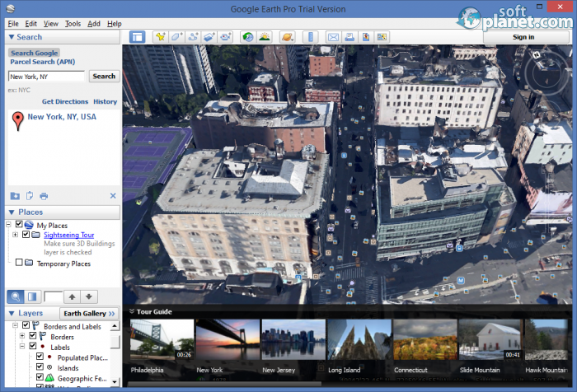Click the Places search magnifier button
This screenshot has width=577, height=392.
point(16,296)
